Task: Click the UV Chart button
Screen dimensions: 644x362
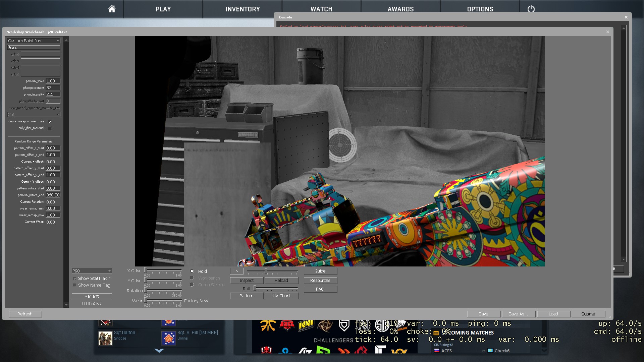Action: pos(281,296)
